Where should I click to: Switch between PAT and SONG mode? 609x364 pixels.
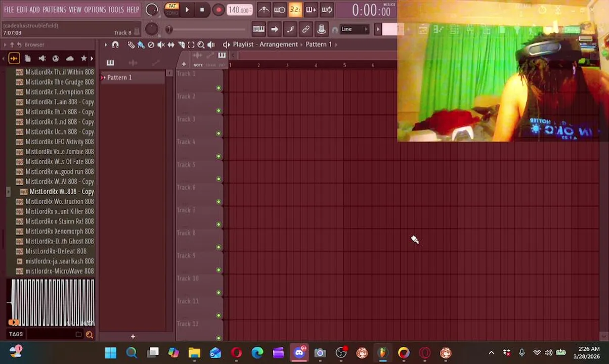pos(172,10)
